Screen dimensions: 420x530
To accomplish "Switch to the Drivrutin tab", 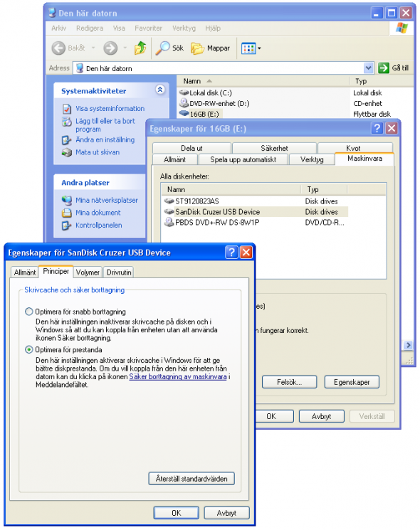I will (x=119, y=272).
